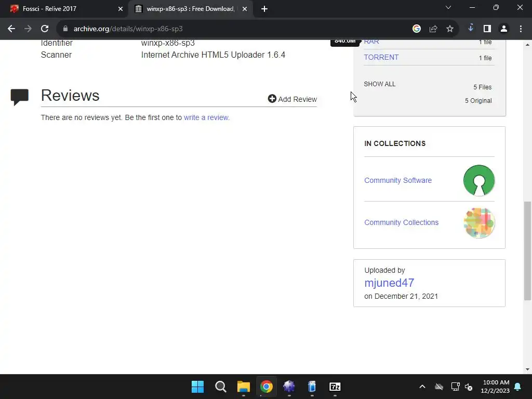Click the Chrome taskbar icon
The image size is (532, 399).
pos(267,387)
